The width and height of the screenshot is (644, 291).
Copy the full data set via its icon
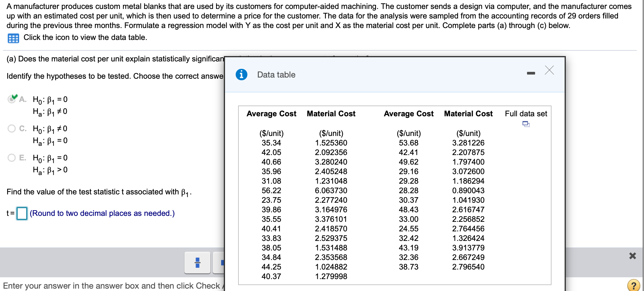pyautogui.click(x=526, y=124)
